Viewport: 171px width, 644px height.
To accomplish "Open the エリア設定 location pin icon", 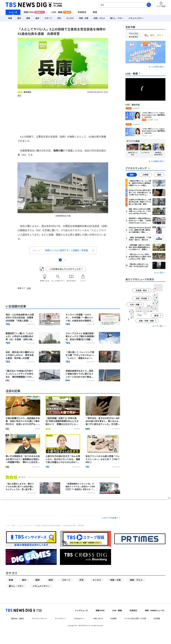I will tap(161, 3).
